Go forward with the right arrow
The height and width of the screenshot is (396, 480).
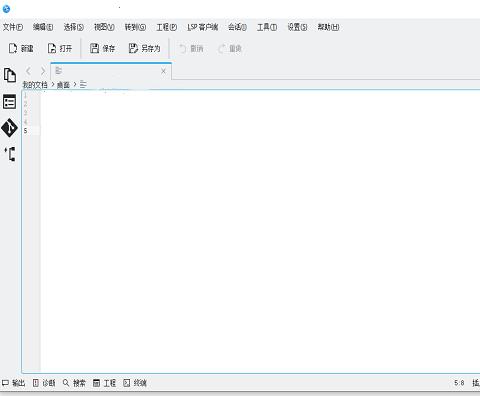43,71
